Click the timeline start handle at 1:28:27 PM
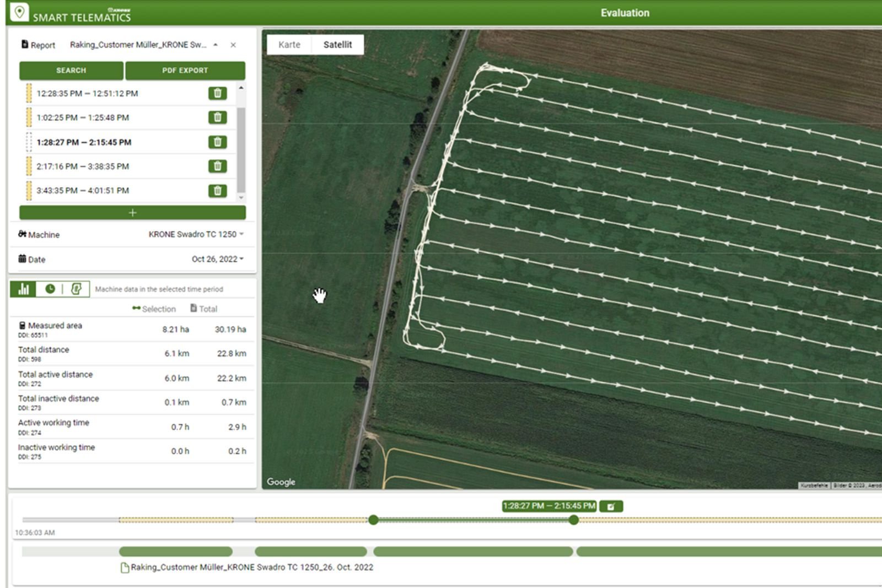This screenshot has height=588, width=882. pyautogui.click(x=373, y=520)
